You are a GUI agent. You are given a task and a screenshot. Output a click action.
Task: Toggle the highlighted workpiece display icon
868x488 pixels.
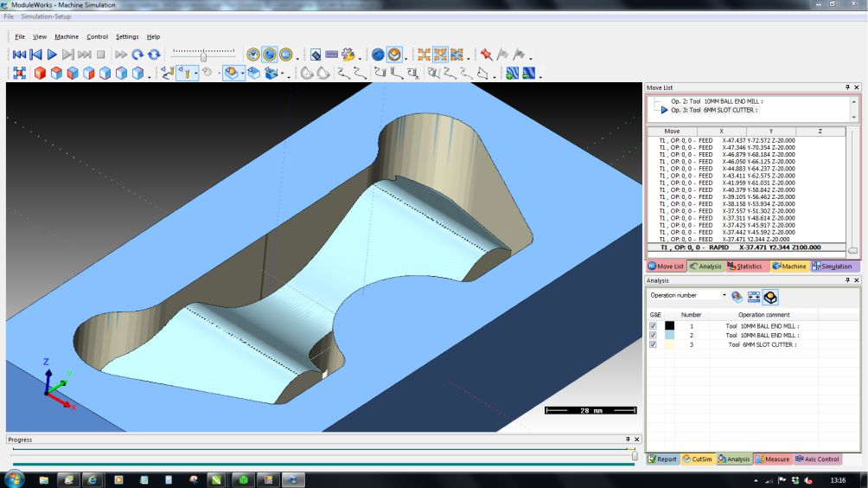[x=232, y=74]
